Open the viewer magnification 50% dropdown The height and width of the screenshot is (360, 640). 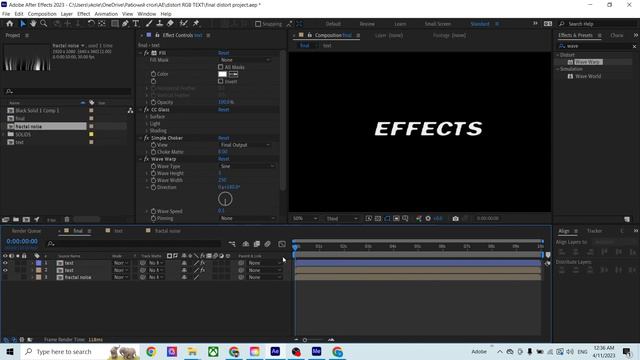pos(305,219)
